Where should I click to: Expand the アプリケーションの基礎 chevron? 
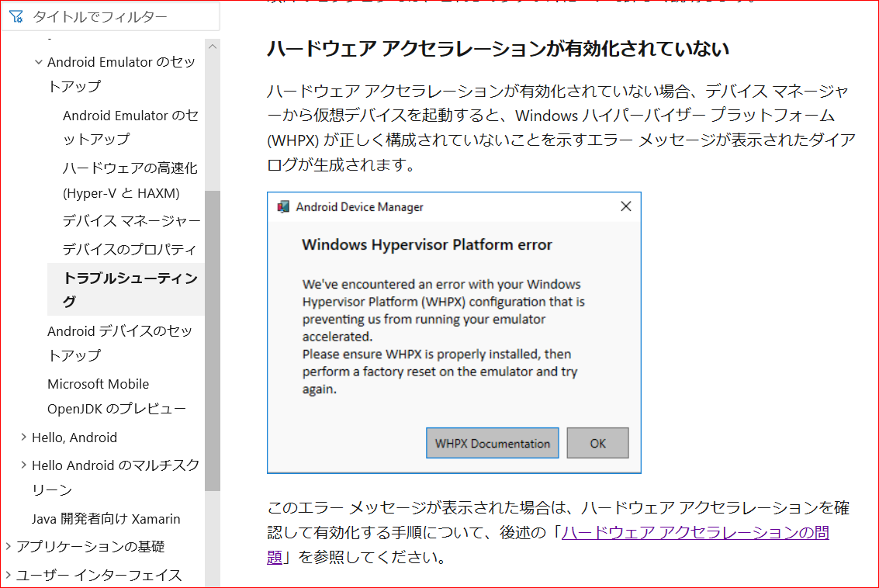click(x=8, y=546)
